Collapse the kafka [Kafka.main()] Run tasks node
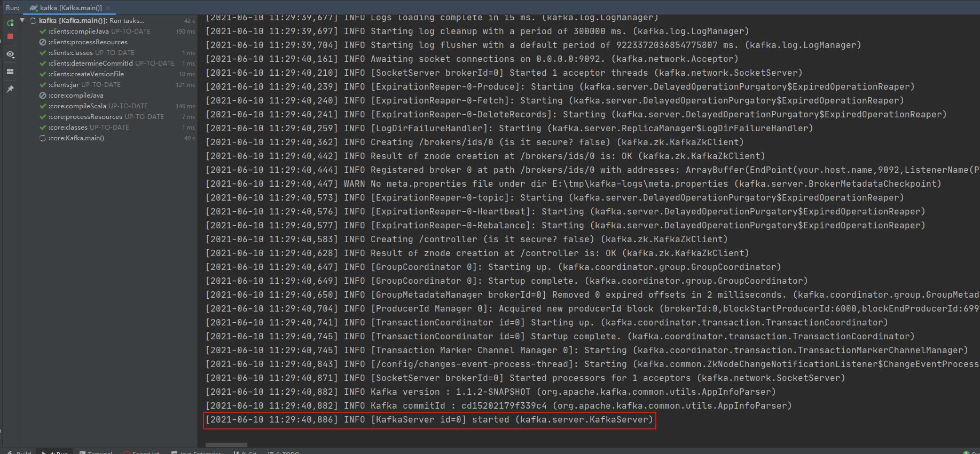980x454 pixels. pyautogui.click(x=22, y=20)
